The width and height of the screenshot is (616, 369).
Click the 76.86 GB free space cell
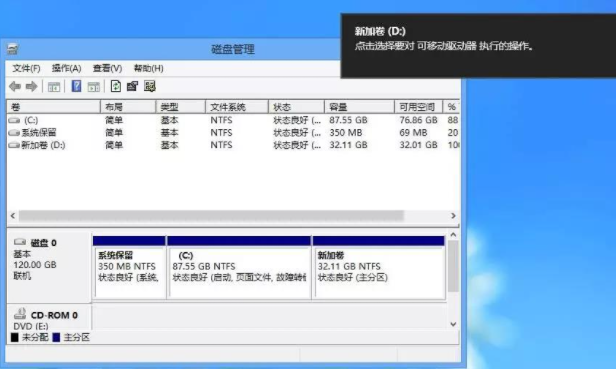[x=418, y=120]
